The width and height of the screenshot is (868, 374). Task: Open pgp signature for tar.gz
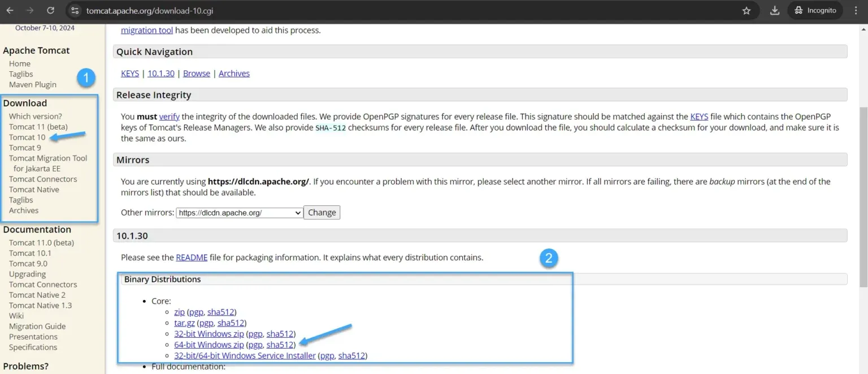pyautogui.click(x=206, y=323)
